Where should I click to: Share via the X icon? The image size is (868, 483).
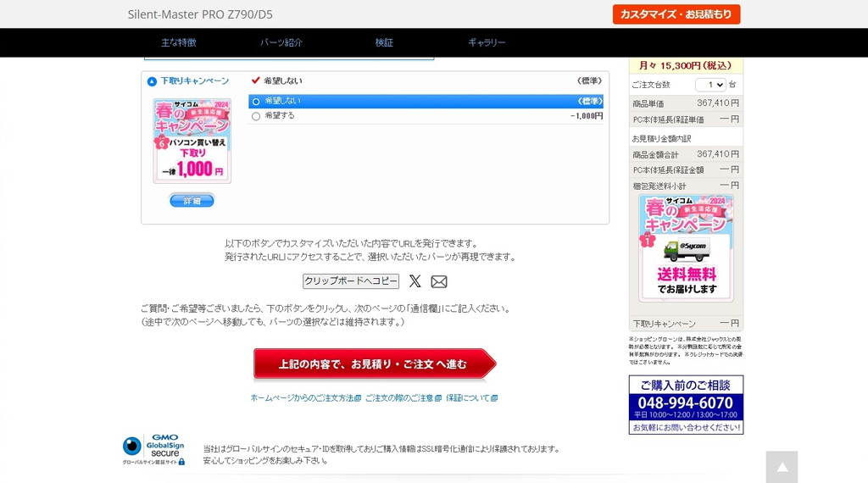click(x=415, y=281)
